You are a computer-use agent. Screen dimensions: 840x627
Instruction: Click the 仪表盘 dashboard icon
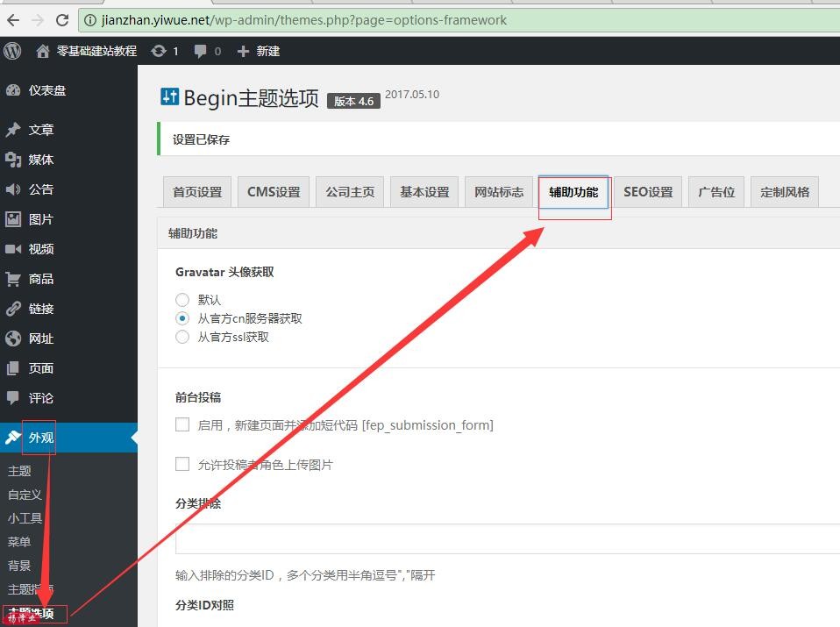point(13,90)
